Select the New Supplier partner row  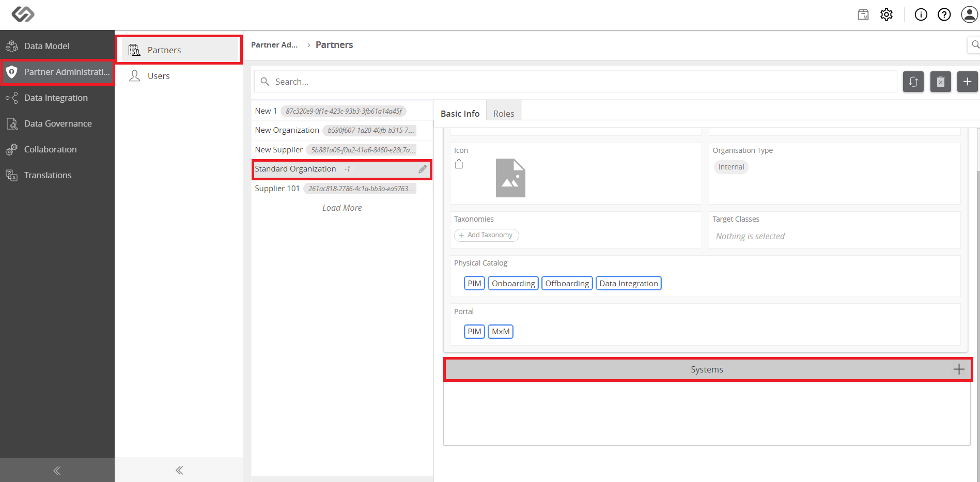342,150
